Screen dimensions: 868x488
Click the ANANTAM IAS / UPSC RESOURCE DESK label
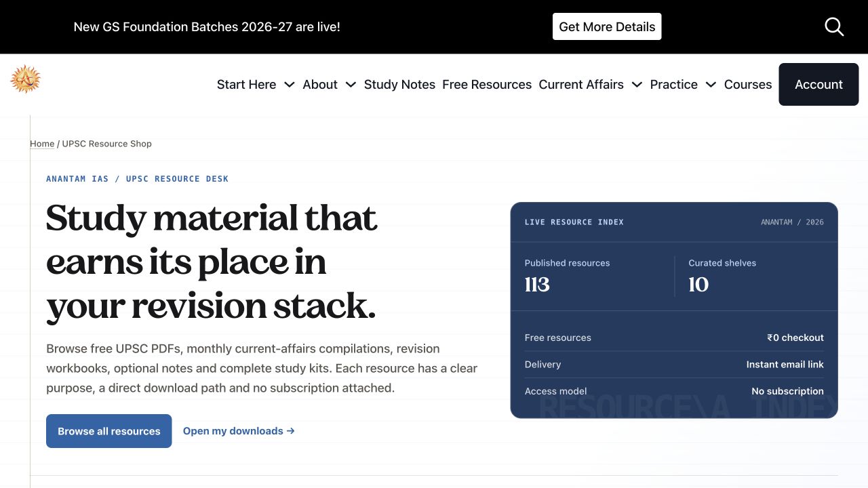[137, 179]
